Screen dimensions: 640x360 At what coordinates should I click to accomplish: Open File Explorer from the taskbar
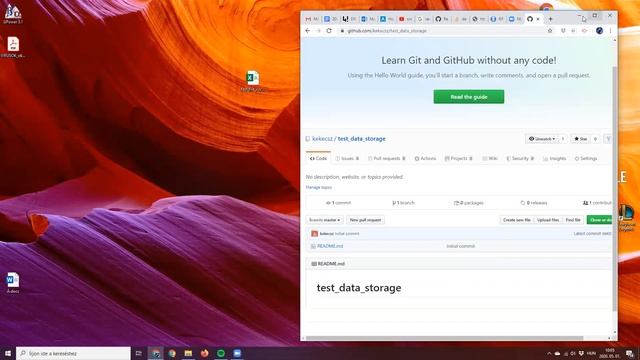pos(188,353)
